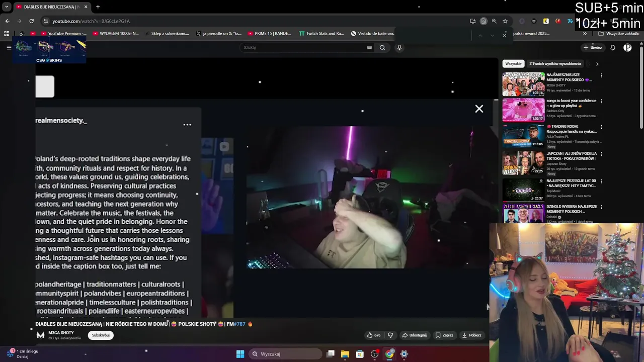Click the Utwórz create button

(x=593, y=48)
